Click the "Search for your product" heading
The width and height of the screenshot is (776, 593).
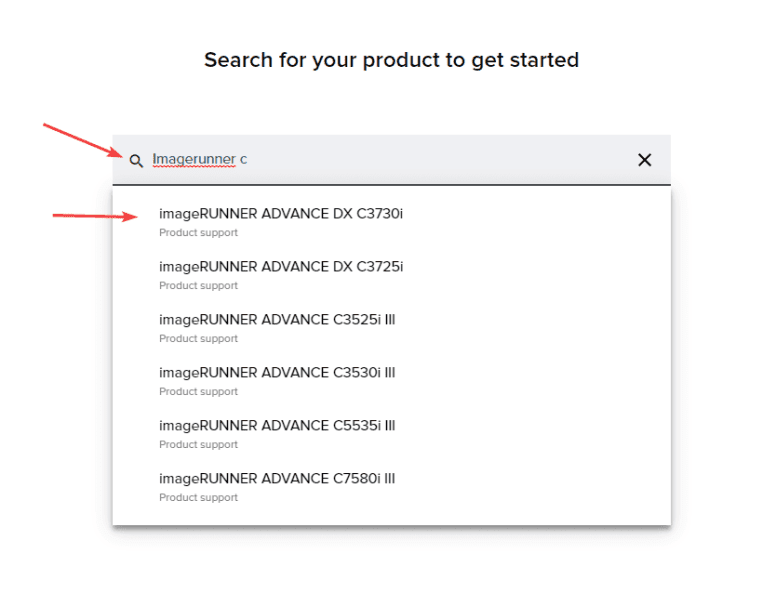point(391,60)
